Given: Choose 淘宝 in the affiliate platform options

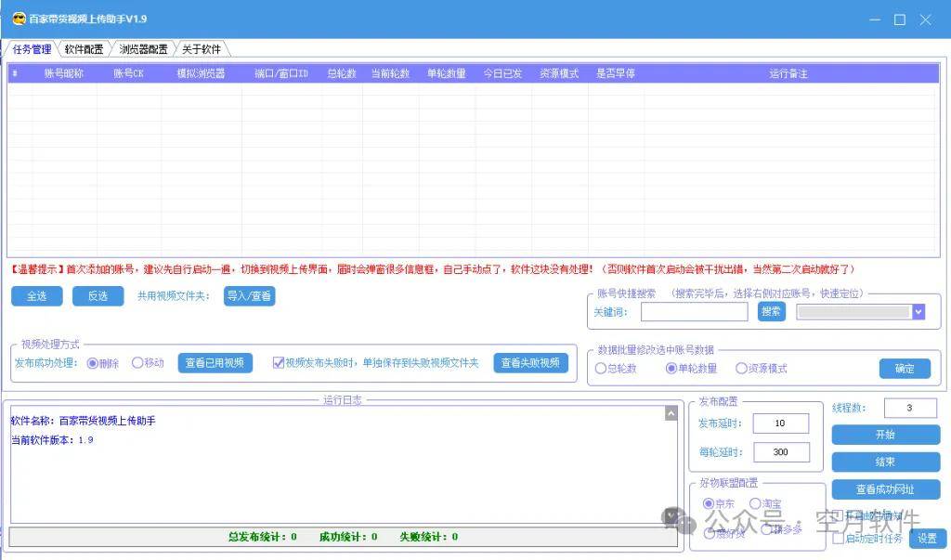Looking at the screenshot, I should click(755, 503).
